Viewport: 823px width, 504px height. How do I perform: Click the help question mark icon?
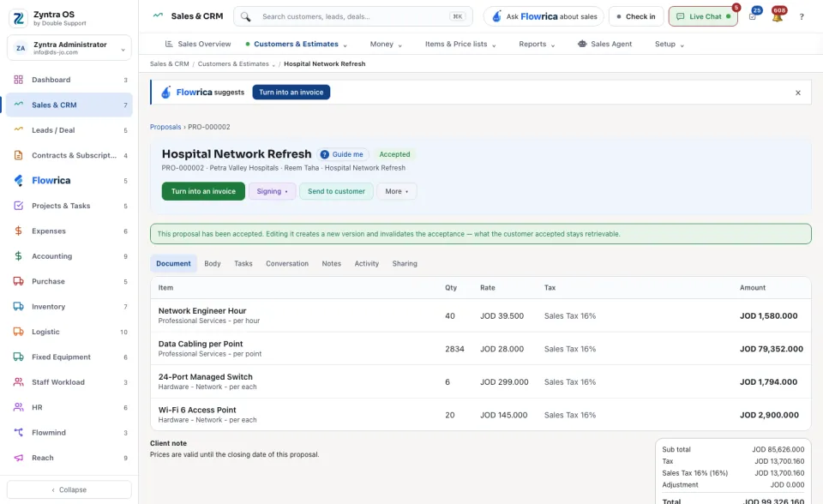(x=802, y=17)
